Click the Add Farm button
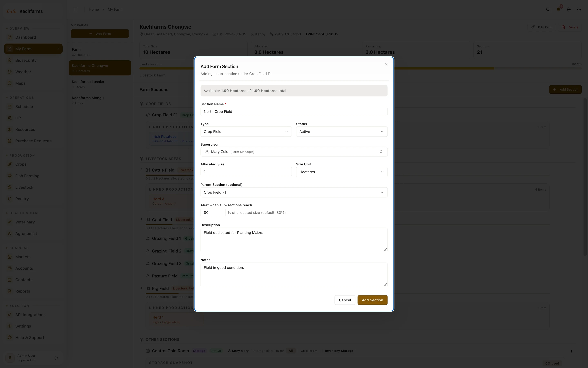Viewport: 588px width, 368px height. 100,34
